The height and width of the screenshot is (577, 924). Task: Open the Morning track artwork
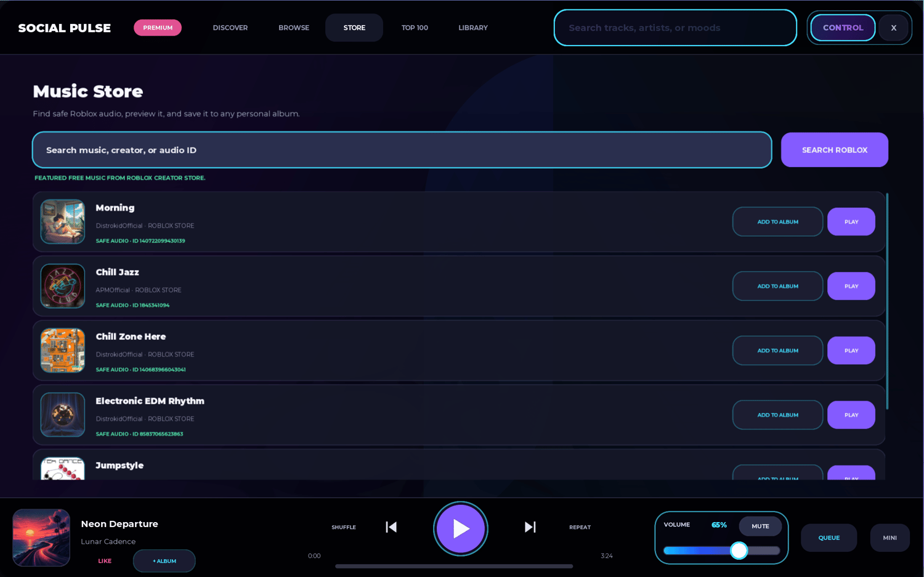pyautogui.click(x=63, y=222)
